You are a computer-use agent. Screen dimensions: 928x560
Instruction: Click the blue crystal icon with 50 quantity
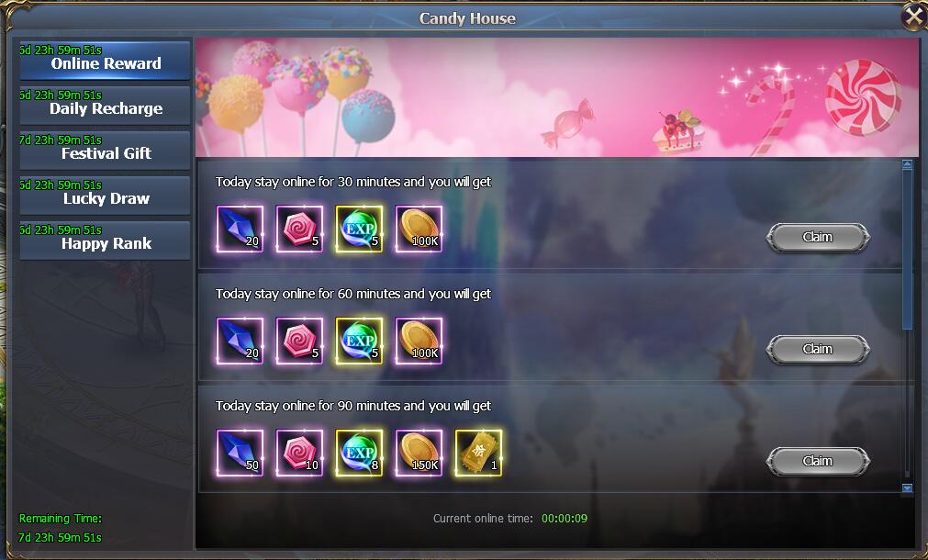coord(240,453)
